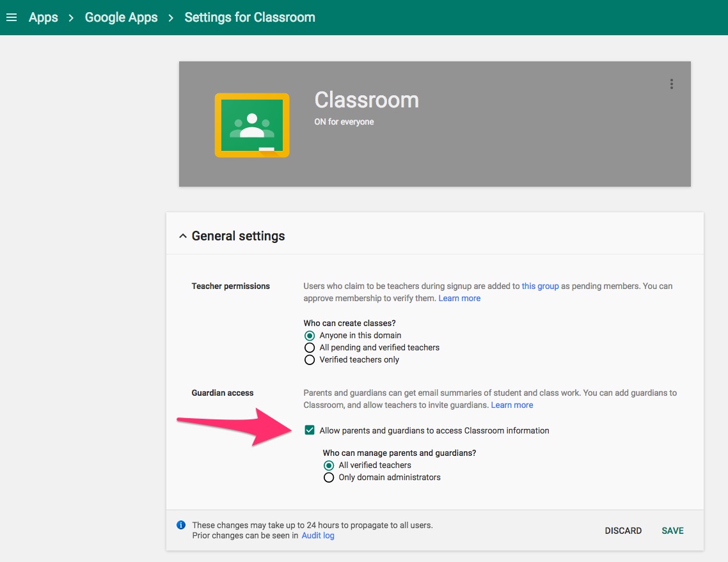
Task: Open Learn more under Guardian access
Action: click(x=512, y=405)
